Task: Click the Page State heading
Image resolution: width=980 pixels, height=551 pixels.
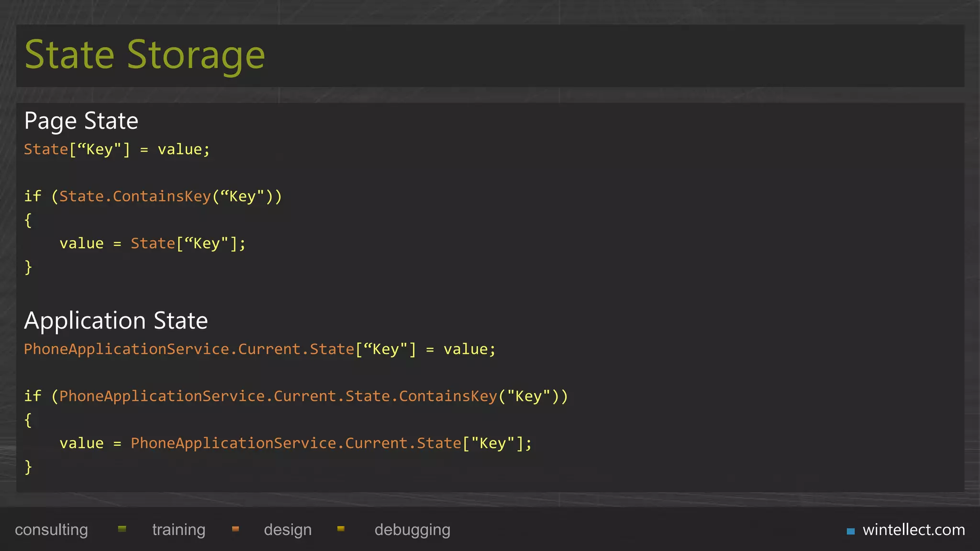Action: [81, 121]
